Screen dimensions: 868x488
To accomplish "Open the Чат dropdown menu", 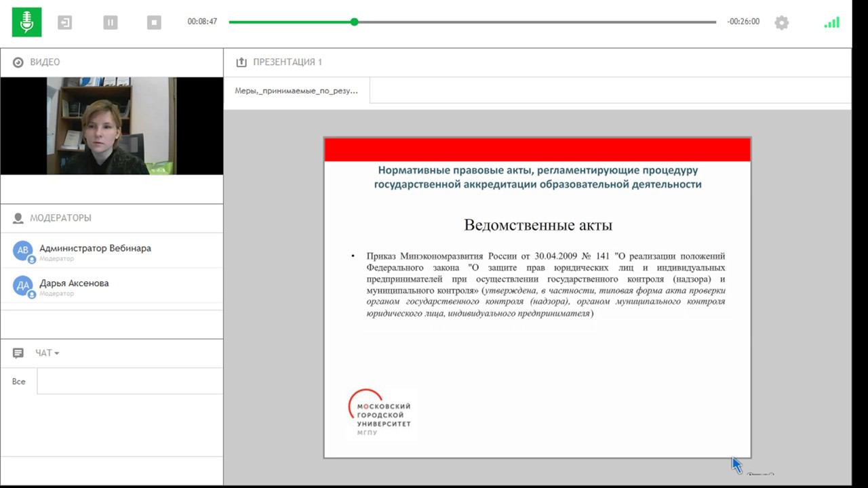I will point(47,353).
